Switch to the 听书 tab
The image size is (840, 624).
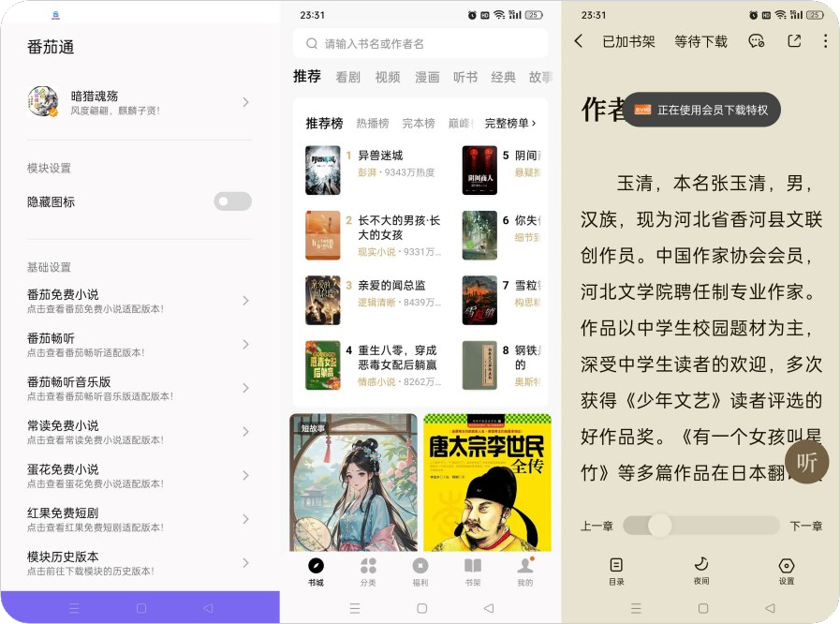465,78
